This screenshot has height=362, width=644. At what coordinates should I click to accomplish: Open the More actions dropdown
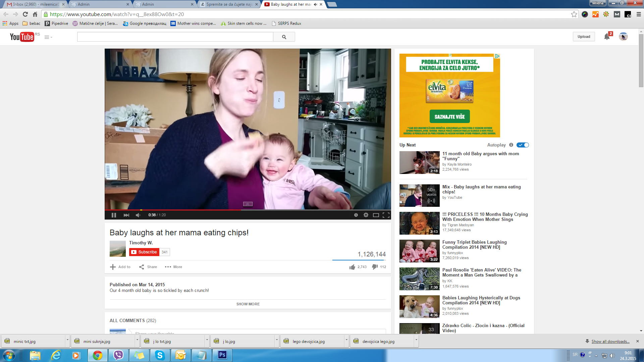[x=173, y=267]
